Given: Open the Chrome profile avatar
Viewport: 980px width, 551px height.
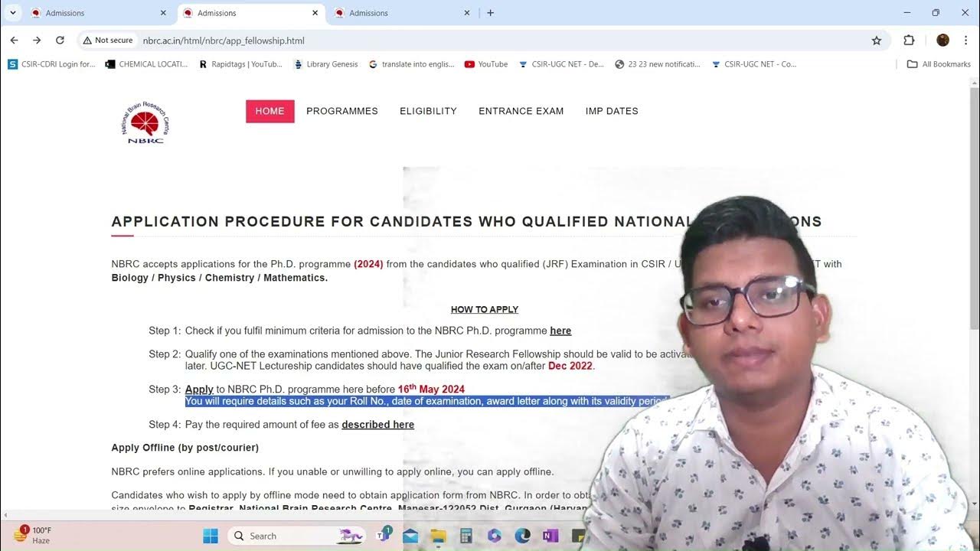Looking at the screenshot, I should coord(942,41).
